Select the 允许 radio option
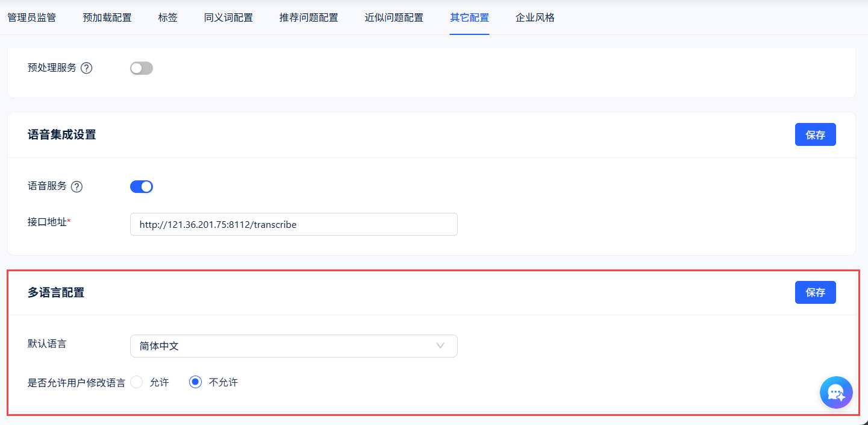 [x=137, y=382]
